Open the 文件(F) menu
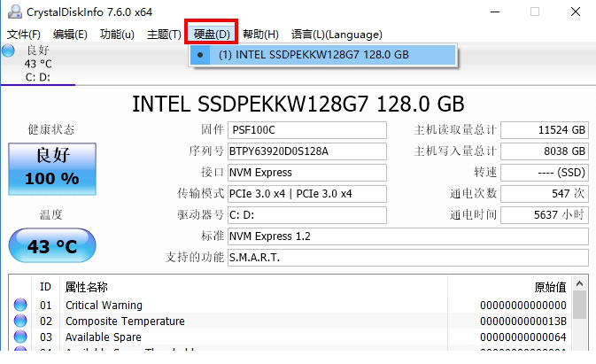Viewport: 596px width, 364px height. (x=24, y=35)
